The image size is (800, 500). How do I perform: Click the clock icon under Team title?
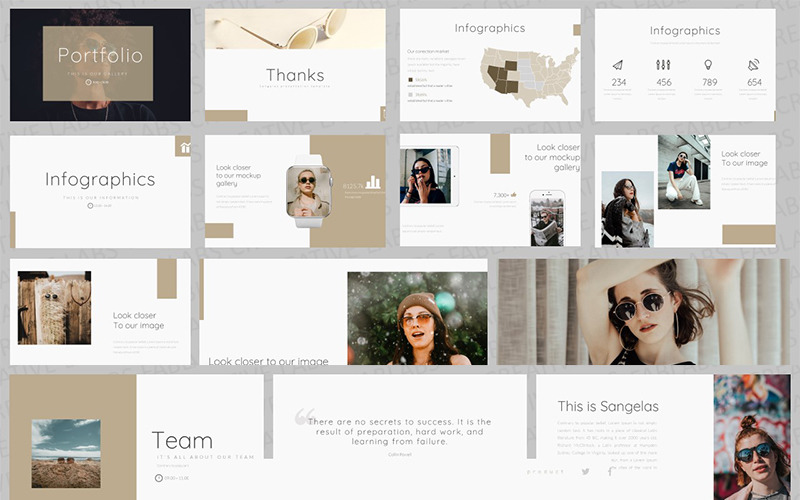tap(159, 478)
